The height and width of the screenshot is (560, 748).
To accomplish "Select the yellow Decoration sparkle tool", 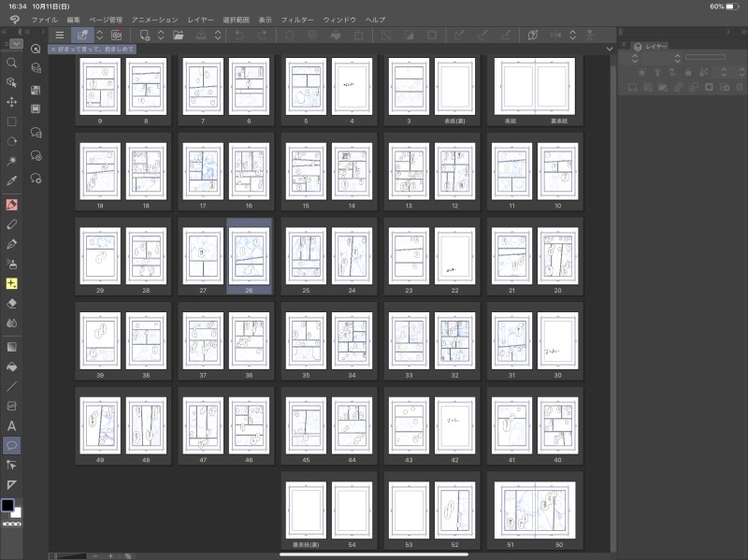I will [11, 283].
